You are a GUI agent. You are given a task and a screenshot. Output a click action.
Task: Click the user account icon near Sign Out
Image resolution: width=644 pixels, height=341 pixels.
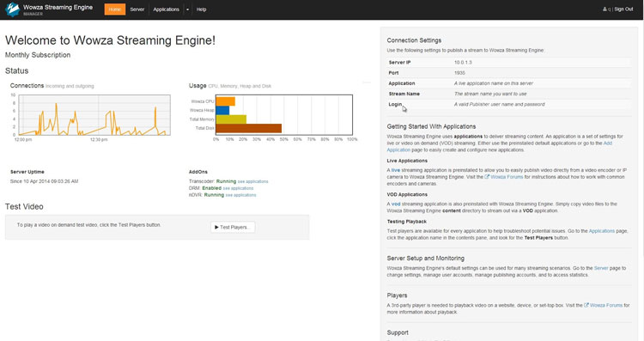[605, 9]
